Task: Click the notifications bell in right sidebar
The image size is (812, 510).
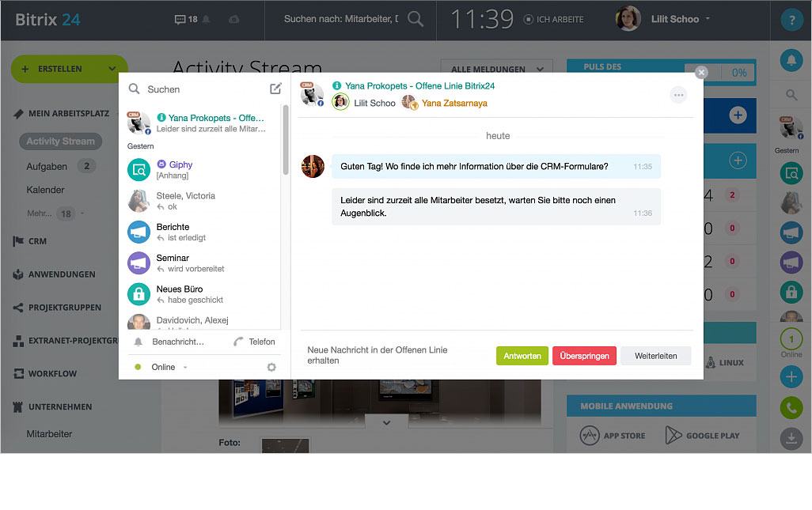Action: tap(791, 61)
